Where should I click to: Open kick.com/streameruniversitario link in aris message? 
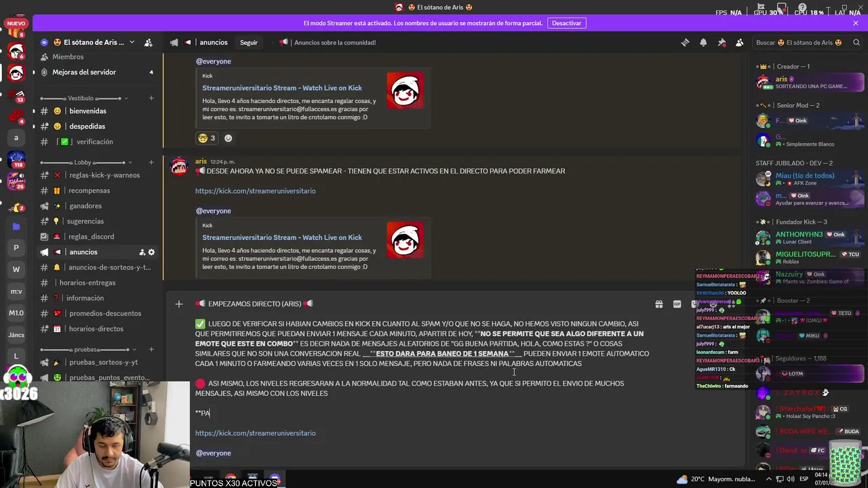[x=255, y=191]
